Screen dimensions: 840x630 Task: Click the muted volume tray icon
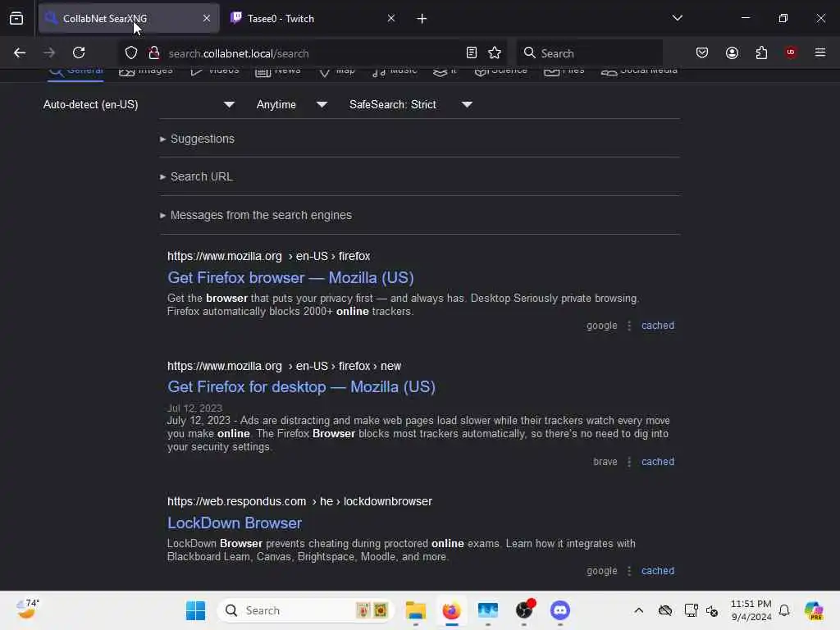712,610
